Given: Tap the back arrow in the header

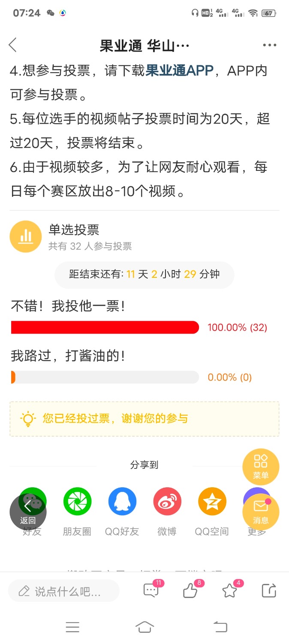Looking at the screenshot, I should 13,45.
